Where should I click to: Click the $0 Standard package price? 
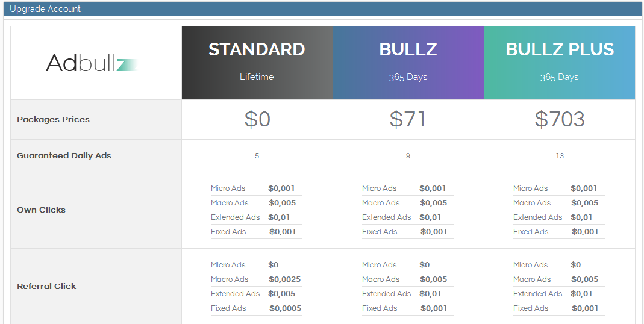[x=257, y=119]
